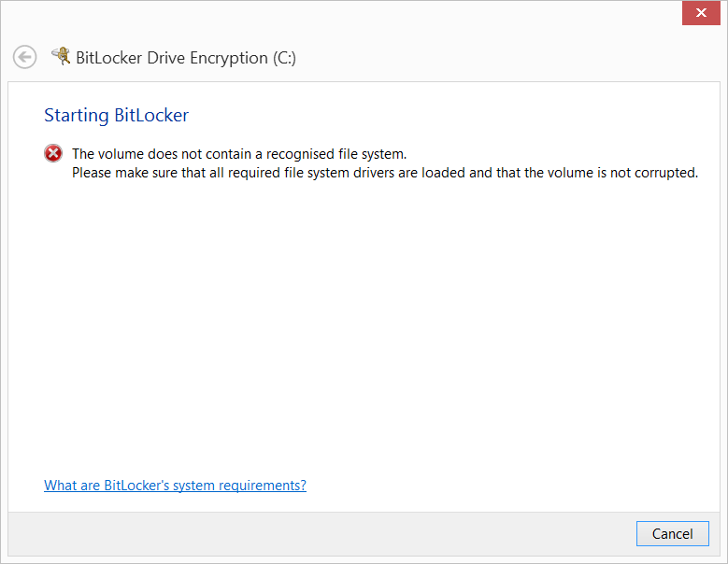Screen dimensions: 728x564
Task: Close the BitLocker Drive Encryption window
Action: coord(700,13)
